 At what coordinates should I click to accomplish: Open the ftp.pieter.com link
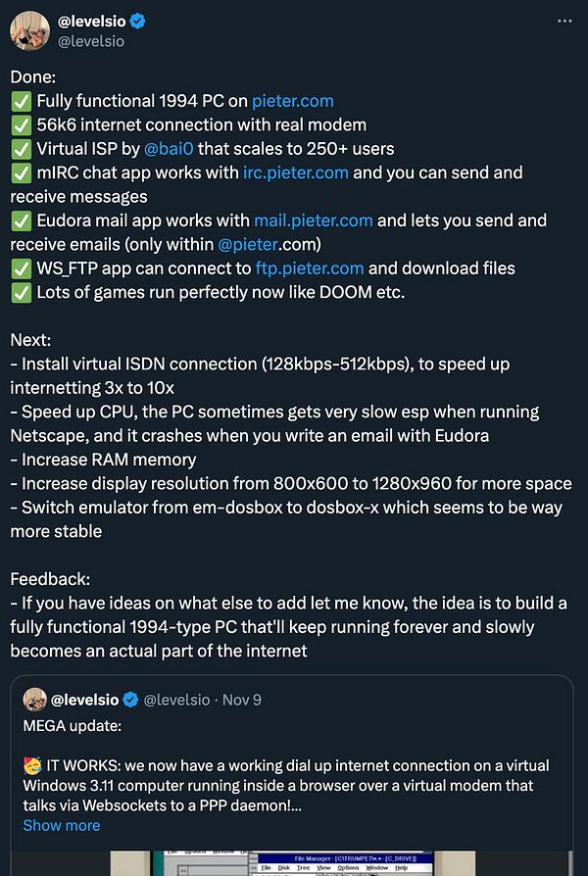coord(310,268)
